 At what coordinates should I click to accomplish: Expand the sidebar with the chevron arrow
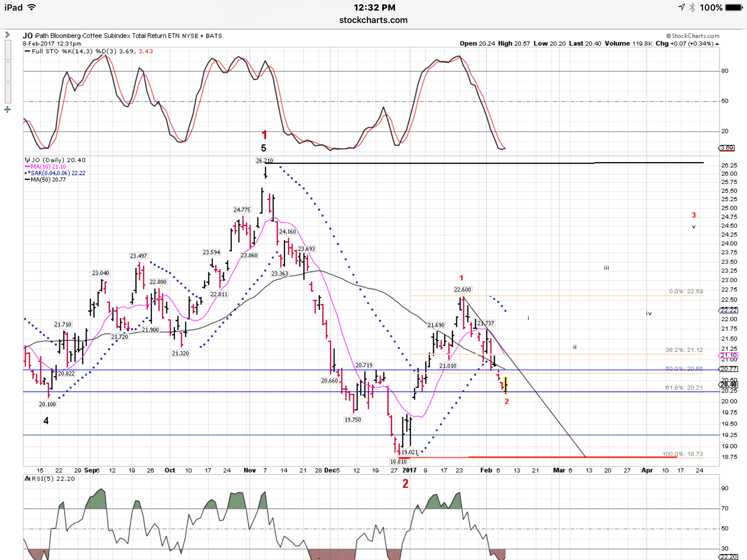point(7,35)
